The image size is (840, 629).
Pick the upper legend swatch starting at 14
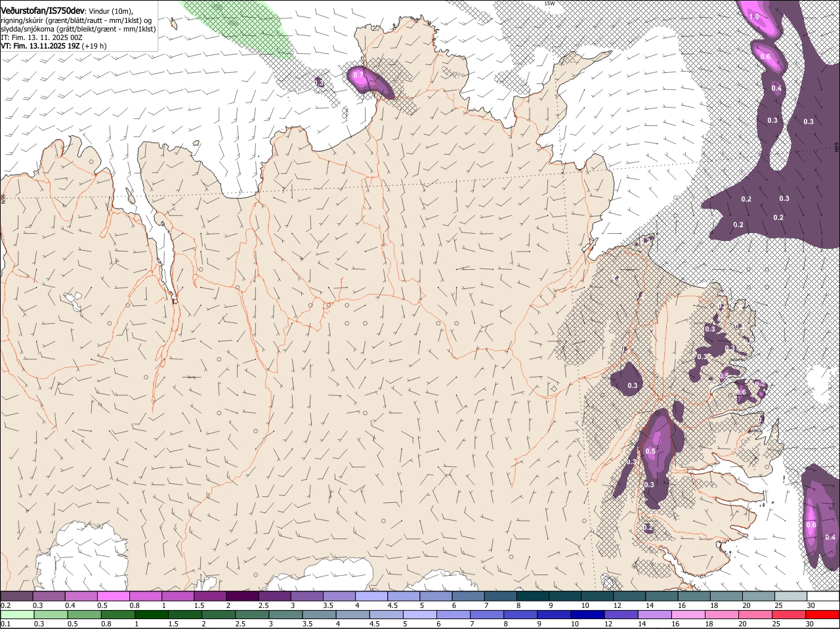661,596
